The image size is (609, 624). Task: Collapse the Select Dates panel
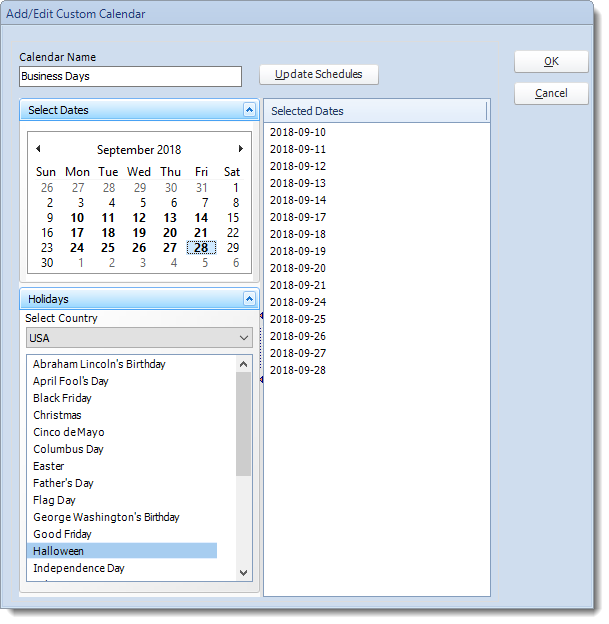(250, 110)
